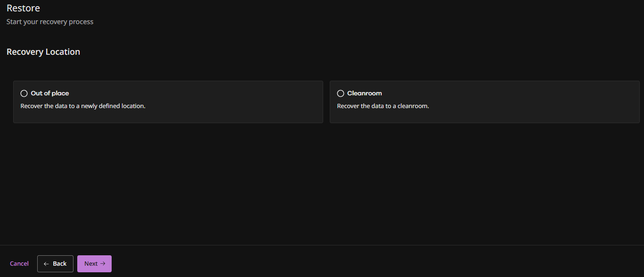Cancel the restore process

tap(19, 264)
